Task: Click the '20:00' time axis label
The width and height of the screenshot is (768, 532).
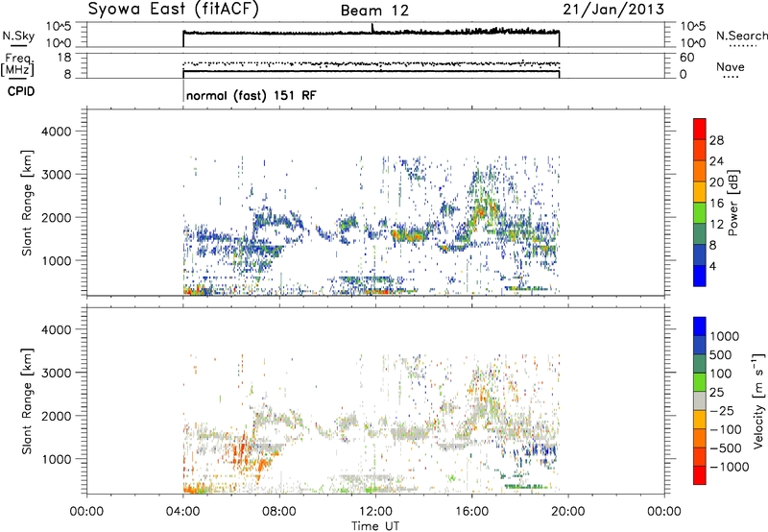Action: [568, 512]
